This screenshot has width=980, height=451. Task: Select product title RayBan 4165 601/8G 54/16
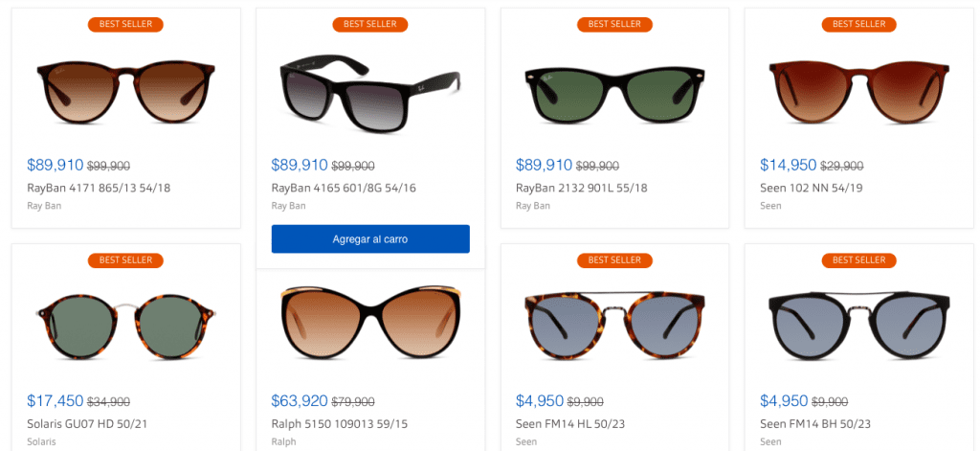pos(344,188)
